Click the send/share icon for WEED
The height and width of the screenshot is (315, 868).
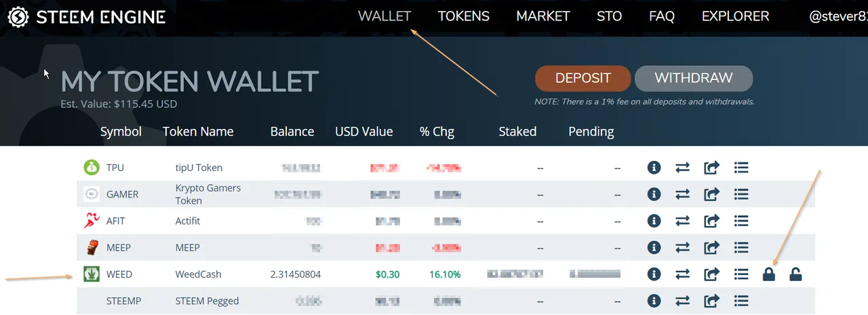[x=712, y=274]
